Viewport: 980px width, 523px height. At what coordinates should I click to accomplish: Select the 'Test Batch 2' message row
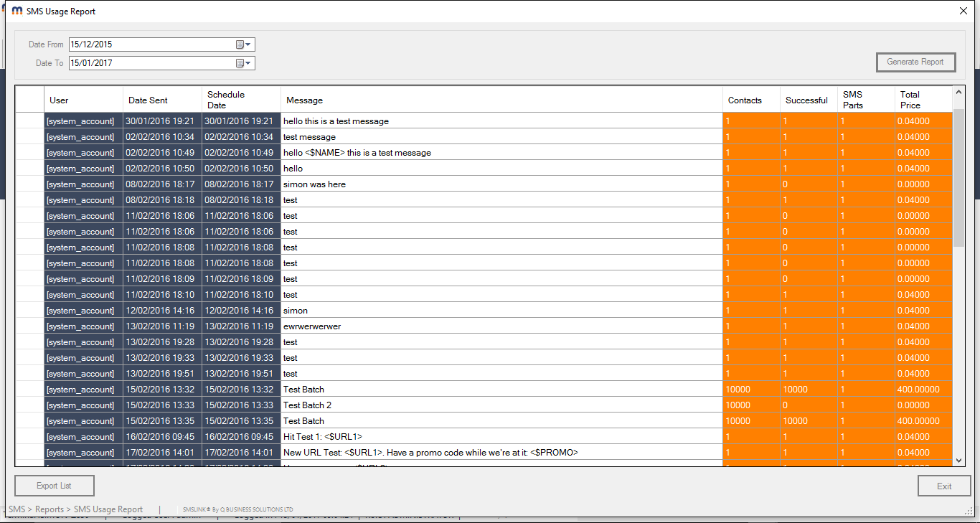[x=501, y=405]
